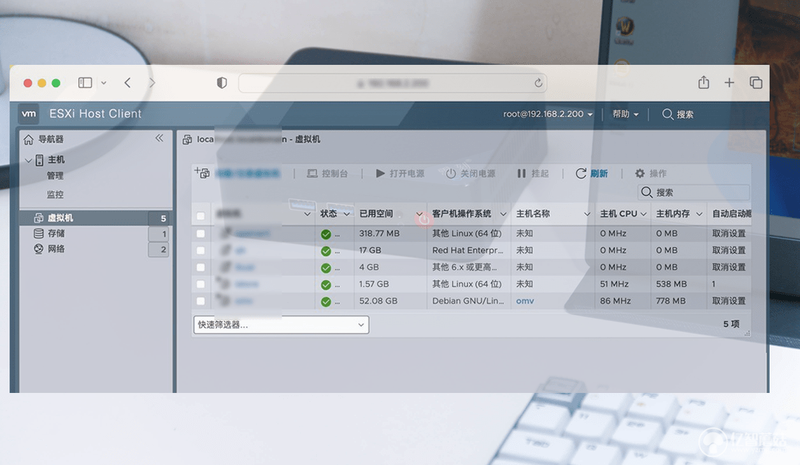Open the 快速筛选器 dropdown
Screen dimensions: 800x465
[281, 325]
